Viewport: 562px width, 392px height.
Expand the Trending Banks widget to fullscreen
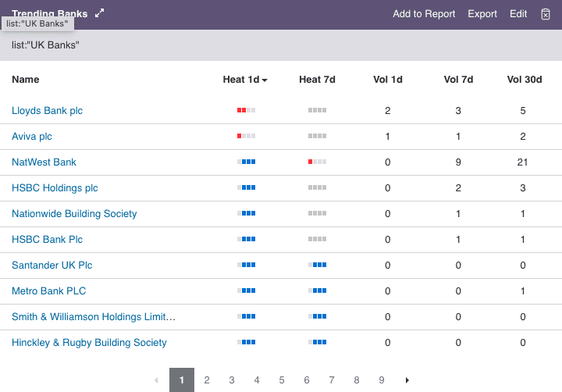point(100,13)
